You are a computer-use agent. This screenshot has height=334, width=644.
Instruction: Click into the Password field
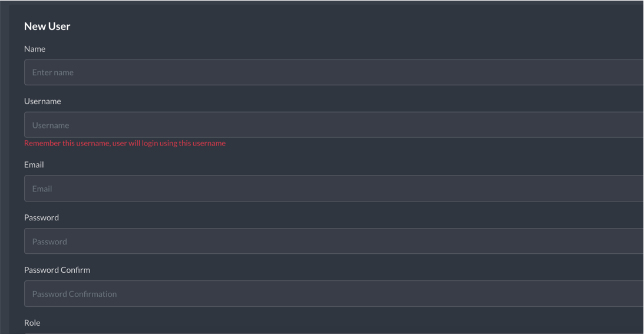tap(333, 241)
